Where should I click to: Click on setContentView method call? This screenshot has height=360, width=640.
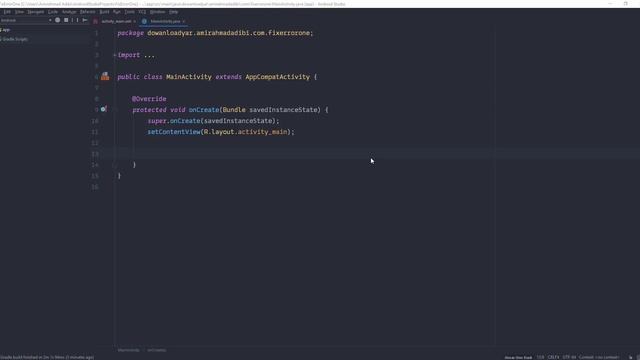[174, 132]
